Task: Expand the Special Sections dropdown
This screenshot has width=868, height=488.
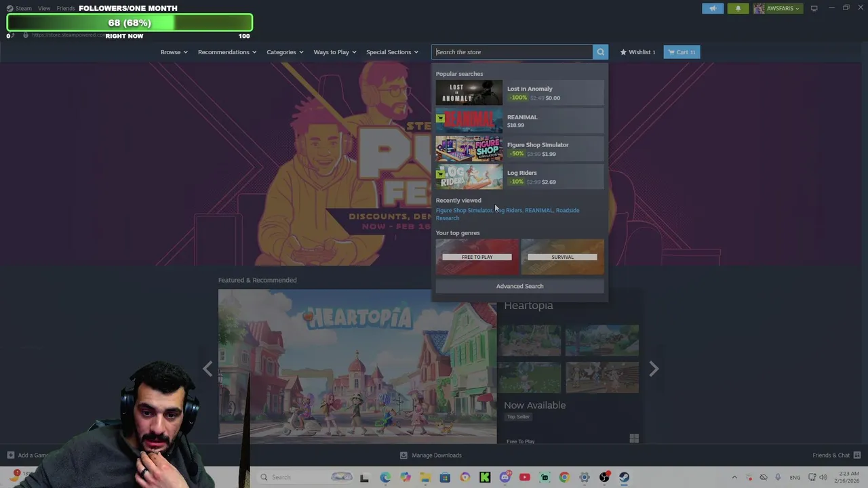Action: [392, 52]
